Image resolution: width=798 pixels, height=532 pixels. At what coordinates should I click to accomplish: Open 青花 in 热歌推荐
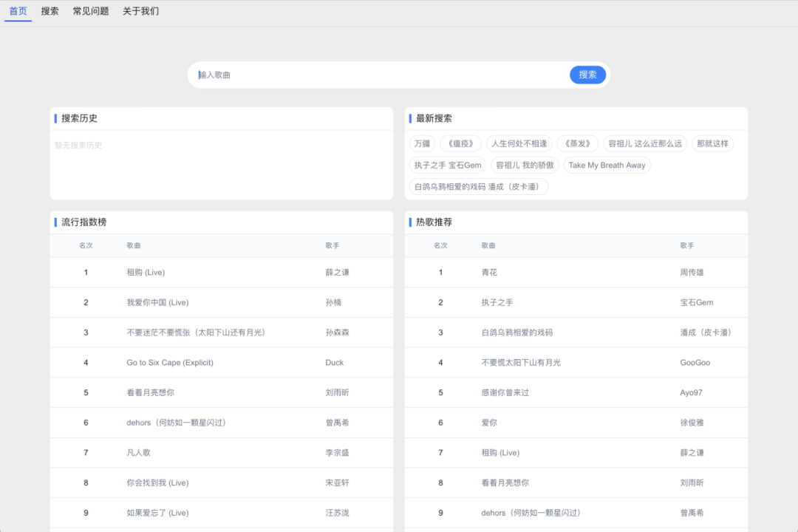(489, 273)
